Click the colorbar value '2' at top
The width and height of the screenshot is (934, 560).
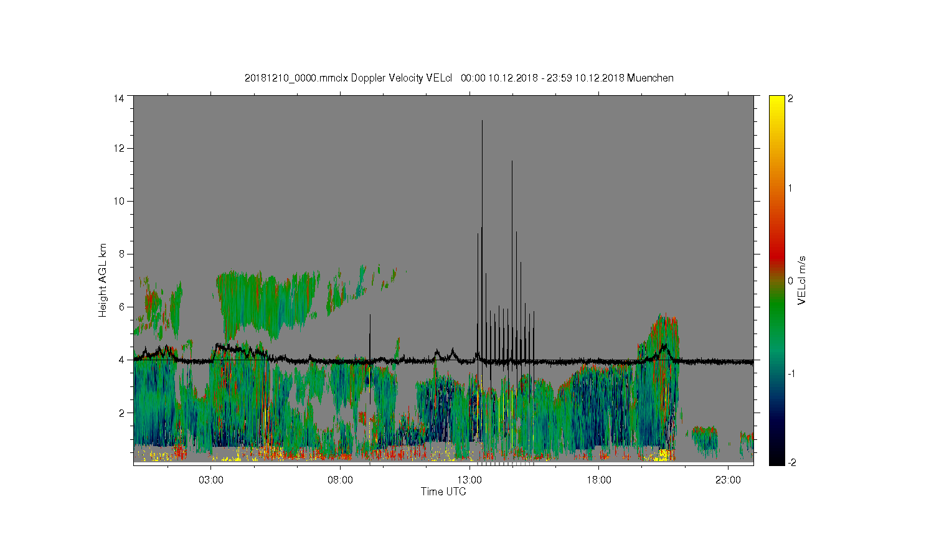[x=790, y=98]
